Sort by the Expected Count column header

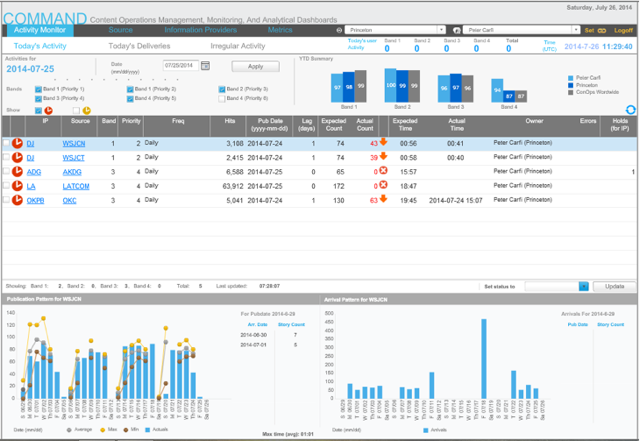point(333,125)
